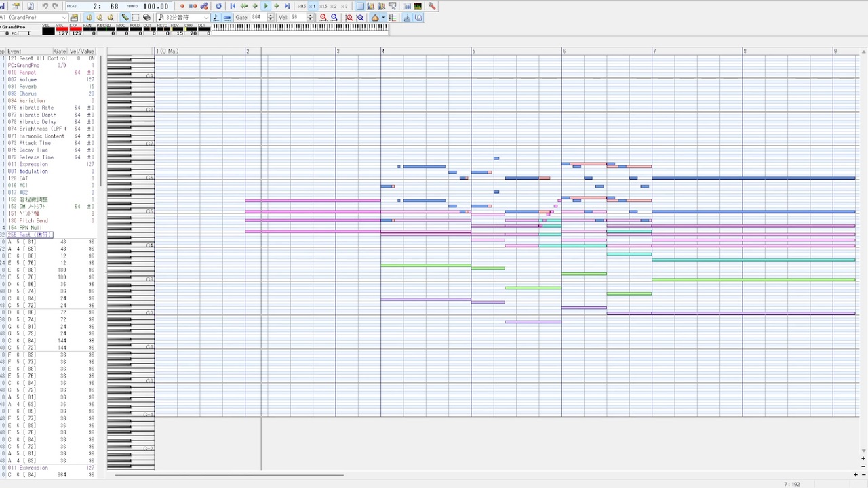Skip to the end with the forward button

288,6
